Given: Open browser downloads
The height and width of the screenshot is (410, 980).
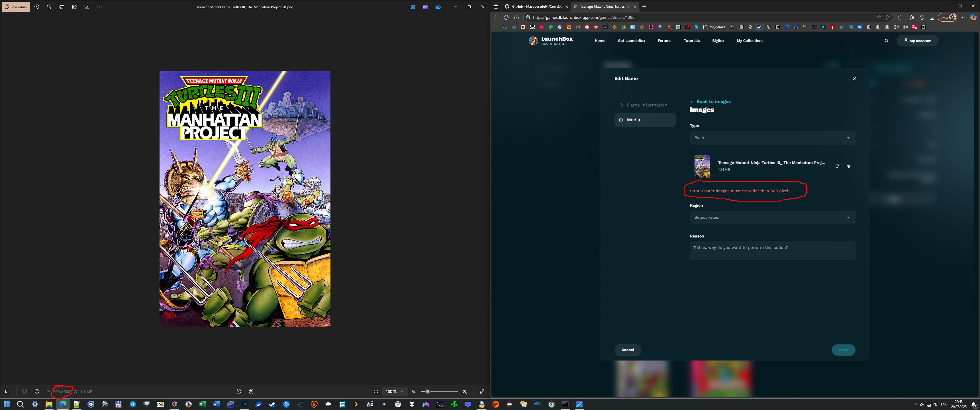Looking at the screenshot, I should (932, 17).
